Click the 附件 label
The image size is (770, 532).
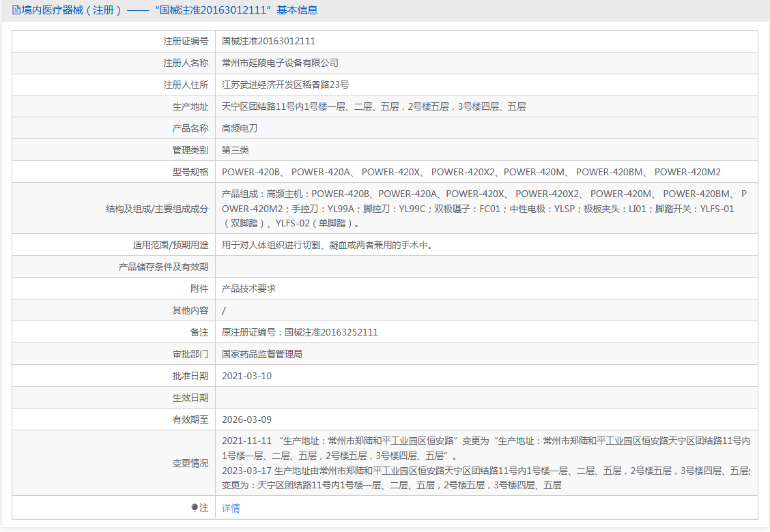coord(199,289)
